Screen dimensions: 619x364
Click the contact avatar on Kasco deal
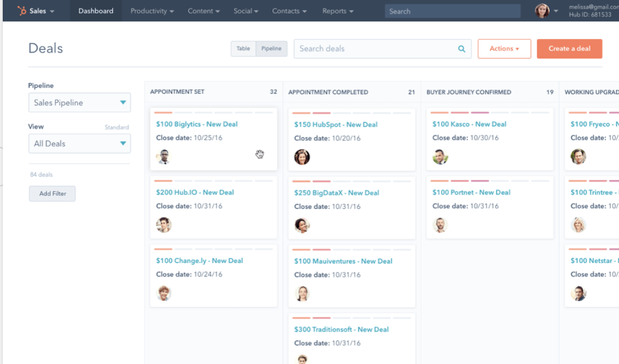(x=441, y=156)
